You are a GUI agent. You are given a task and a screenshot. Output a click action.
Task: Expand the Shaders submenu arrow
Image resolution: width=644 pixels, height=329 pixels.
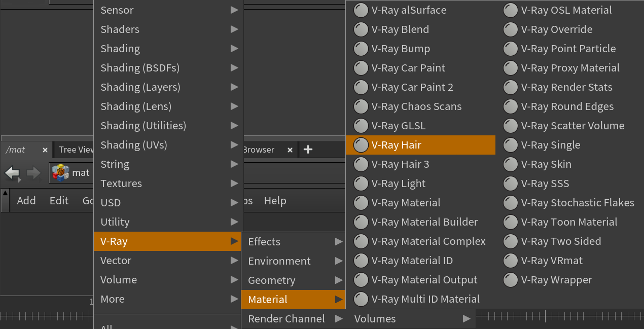[x=234, y=29]
